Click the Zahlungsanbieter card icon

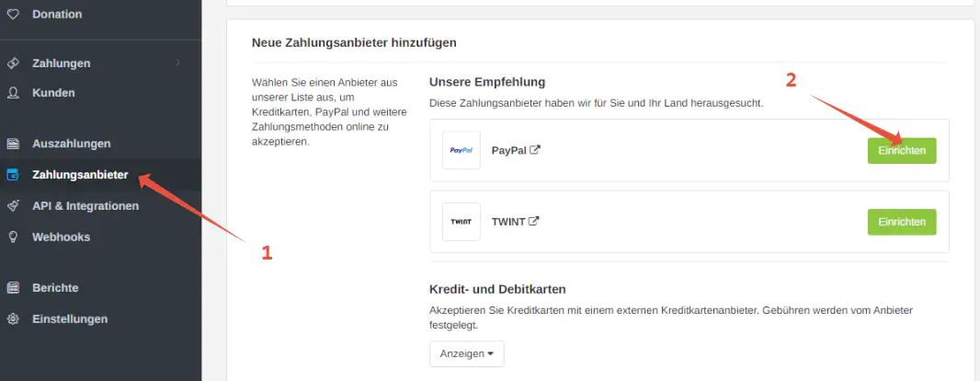(x=13, y=175)
